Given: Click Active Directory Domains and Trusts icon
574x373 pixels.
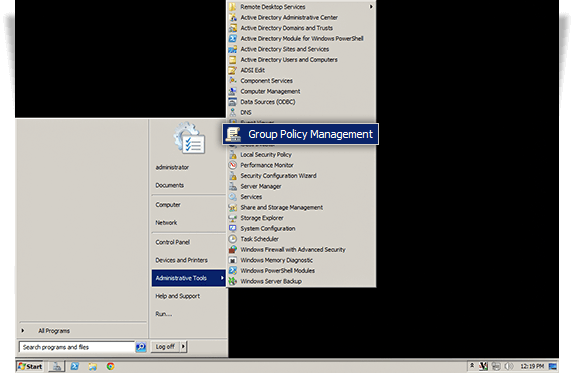Looking at the screenshot, I should point(232,28).
